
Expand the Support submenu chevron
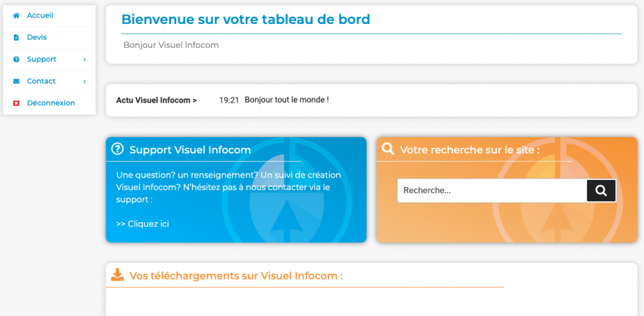click(x=84, y=59)
